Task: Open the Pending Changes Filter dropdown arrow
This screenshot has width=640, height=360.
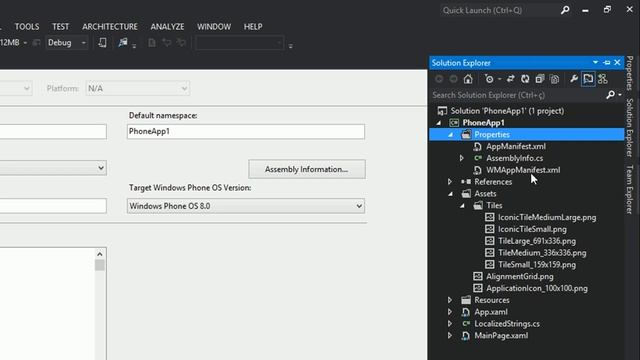Action: [499, 79]
